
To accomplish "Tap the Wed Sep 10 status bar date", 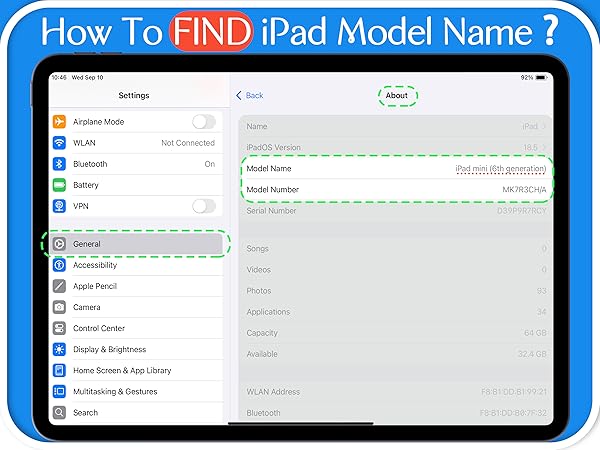I will coord(88,78).
